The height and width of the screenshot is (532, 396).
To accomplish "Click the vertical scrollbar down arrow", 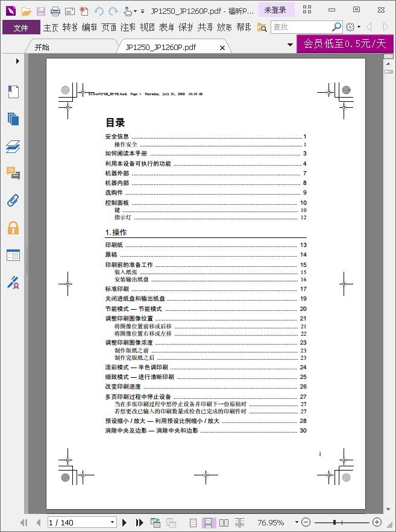I will point(389,509).
